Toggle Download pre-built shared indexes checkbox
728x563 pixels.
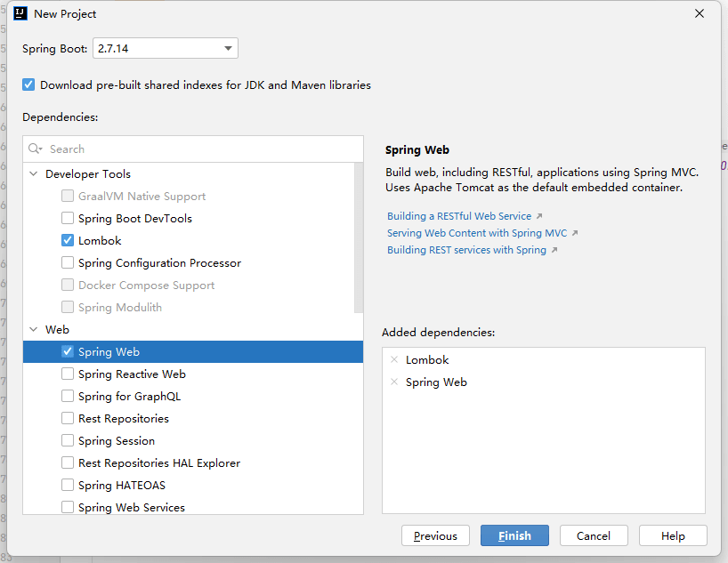[28, 84]
